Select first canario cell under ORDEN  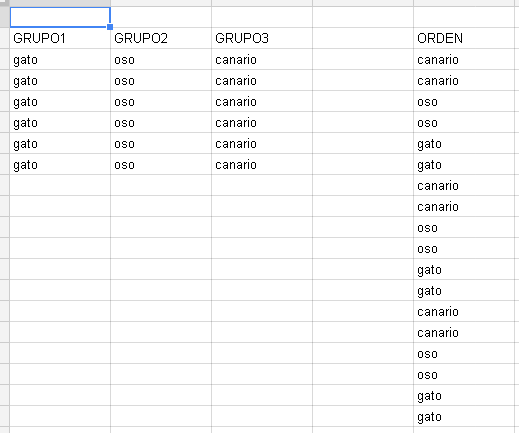click(x=464, y=59)
